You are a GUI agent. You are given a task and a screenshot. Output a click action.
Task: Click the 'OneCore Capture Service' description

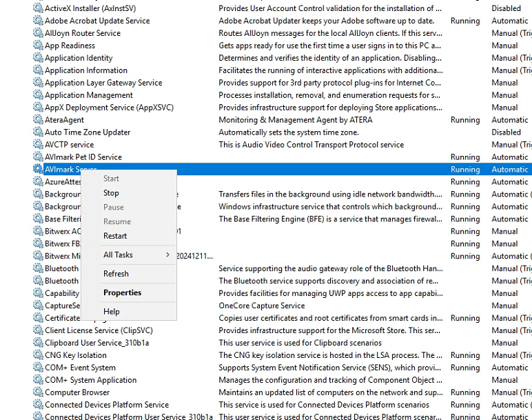coord(262,306)
